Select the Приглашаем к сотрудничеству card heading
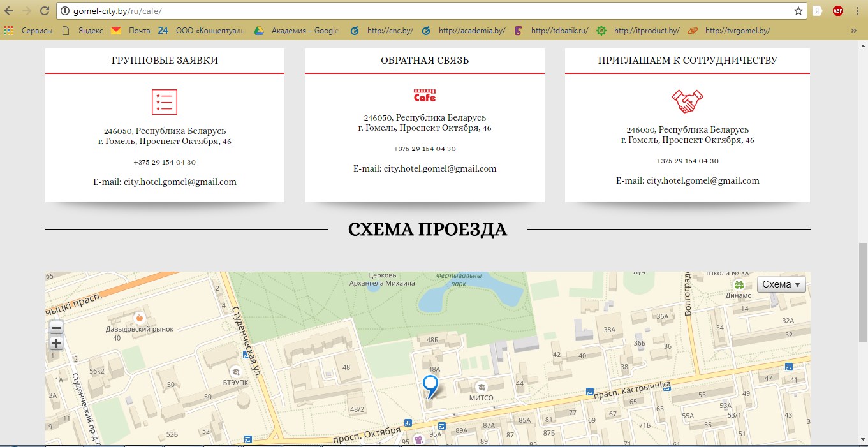Image resolution: width=868 pixels, height=447 pixels. pyautogui.click(x=688, y=61)
